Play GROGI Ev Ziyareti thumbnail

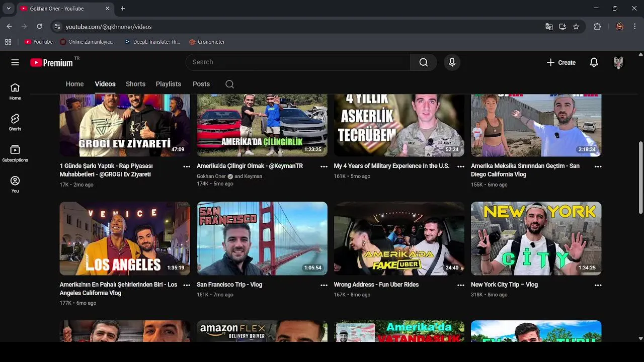coord(125,125)
